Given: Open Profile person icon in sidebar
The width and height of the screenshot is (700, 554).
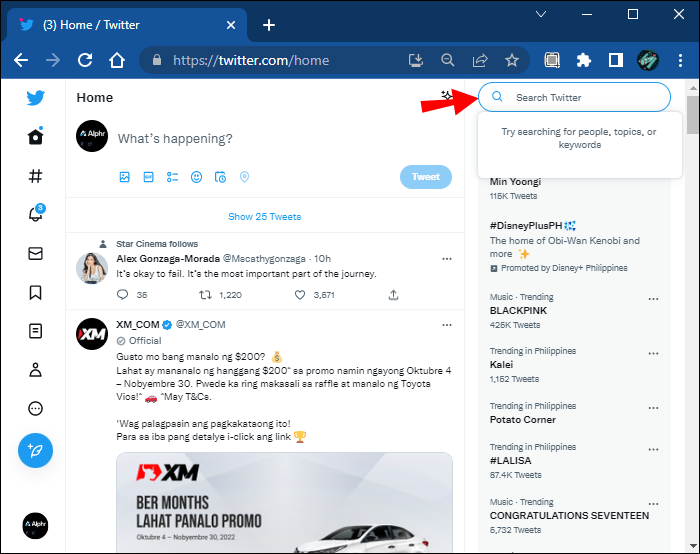Looking at the screenshot, I should tap(35, 370).
